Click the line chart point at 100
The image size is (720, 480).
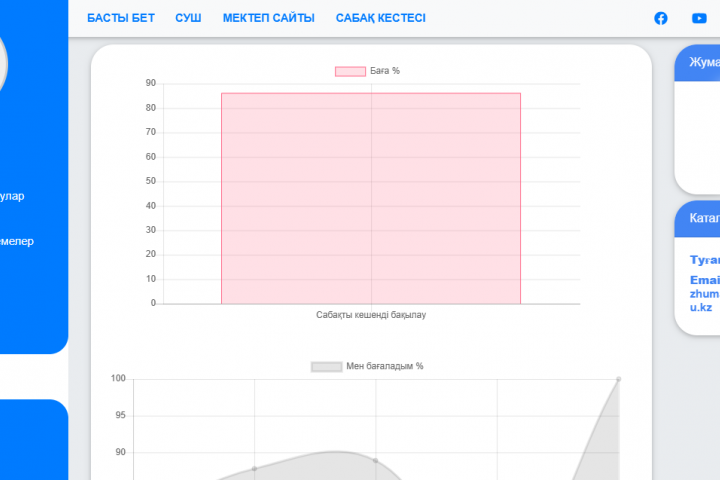coord(618,379)
